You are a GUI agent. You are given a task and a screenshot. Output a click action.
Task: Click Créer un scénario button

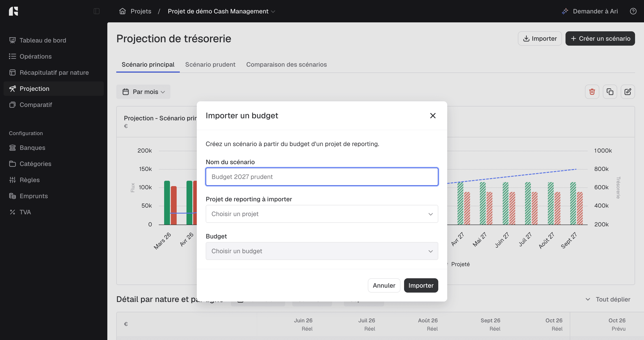click(600, 38)
